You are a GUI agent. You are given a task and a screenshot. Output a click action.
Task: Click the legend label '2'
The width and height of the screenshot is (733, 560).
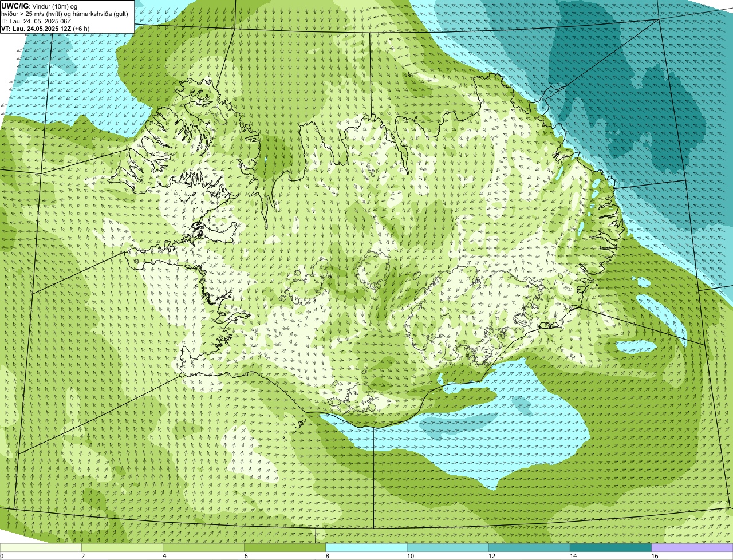coord(84,556)
